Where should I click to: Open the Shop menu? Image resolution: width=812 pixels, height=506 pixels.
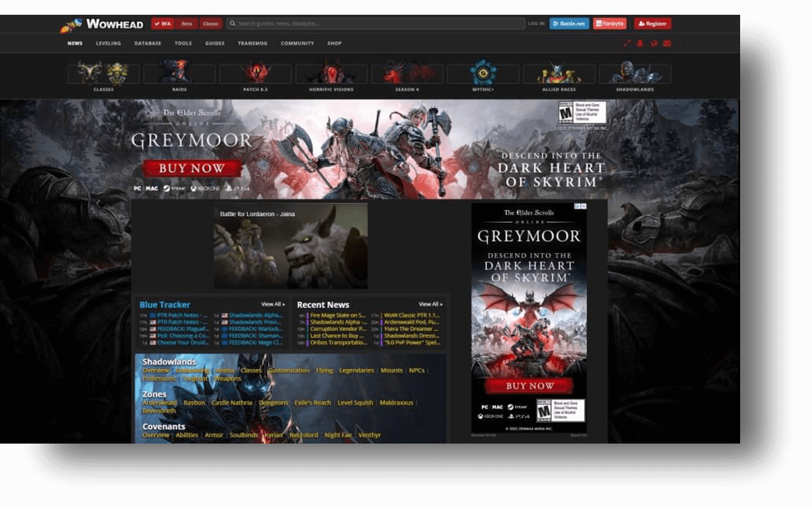pos(334,44)
